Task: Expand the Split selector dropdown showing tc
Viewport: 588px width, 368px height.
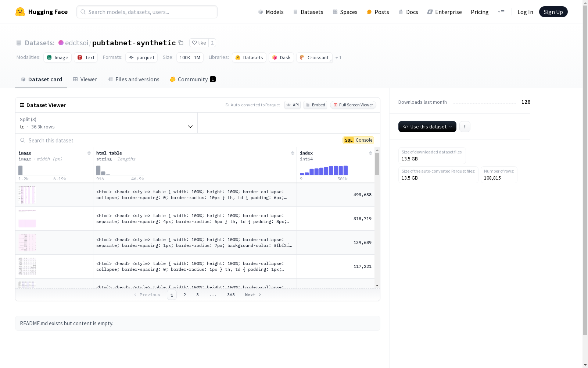Action: tap(106, 123)
